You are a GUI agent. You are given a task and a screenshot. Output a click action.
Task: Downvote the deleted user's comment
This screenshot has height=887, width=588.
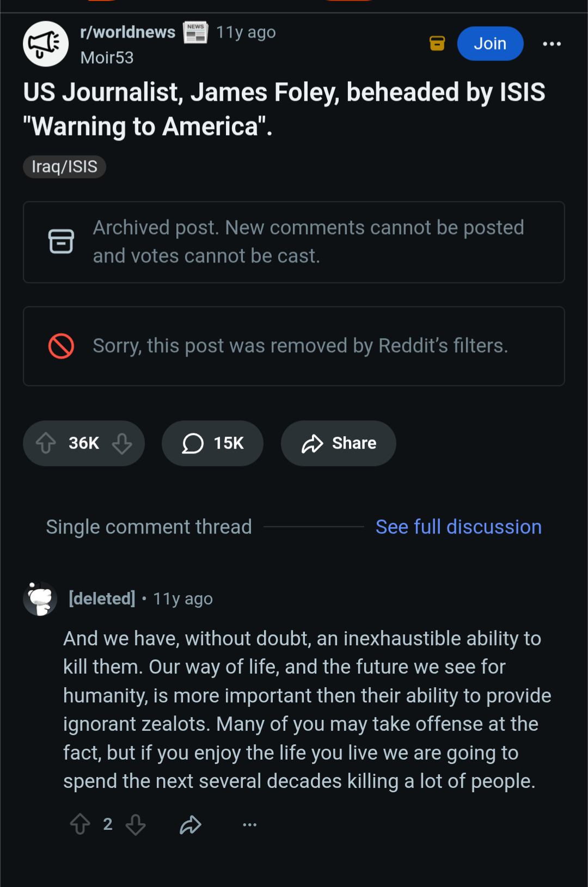[136, 824]
